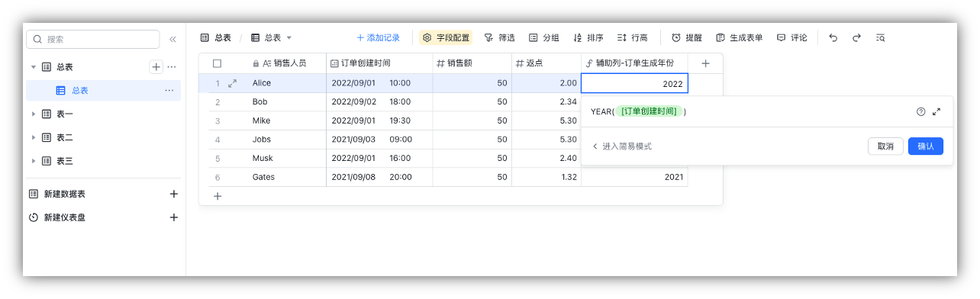Image resolution: width=980 pixels, height=299 pixels.
Task: Click the 取消 cancel button
Action: (x=885, y=146)
